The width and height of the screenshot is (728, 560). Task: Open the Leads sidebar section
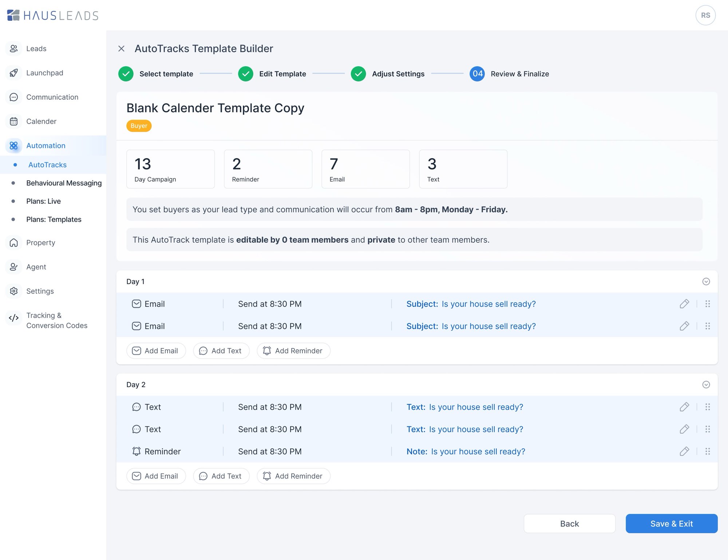pyautogui.click(x=36, y=48)
